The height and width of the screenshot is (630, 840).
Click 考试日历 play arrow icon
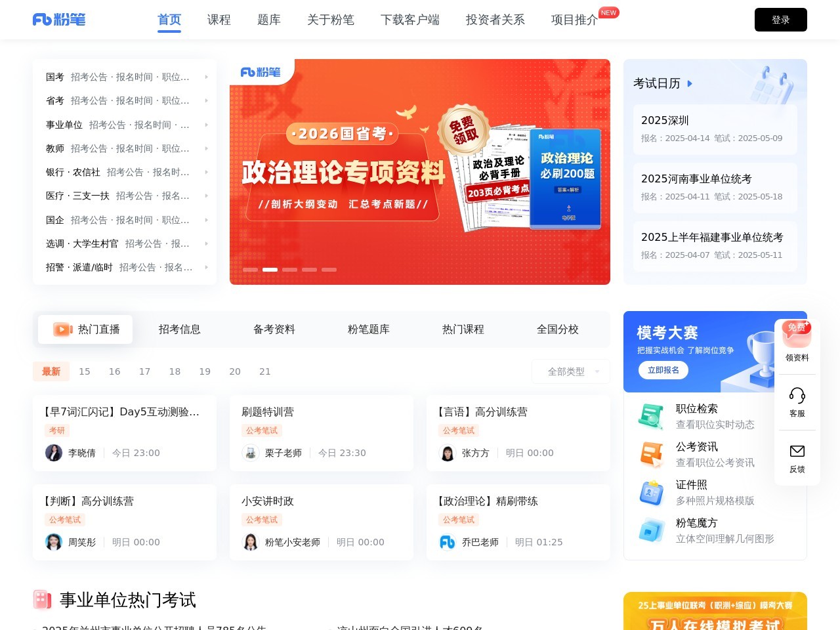click(x=690, y=83)
